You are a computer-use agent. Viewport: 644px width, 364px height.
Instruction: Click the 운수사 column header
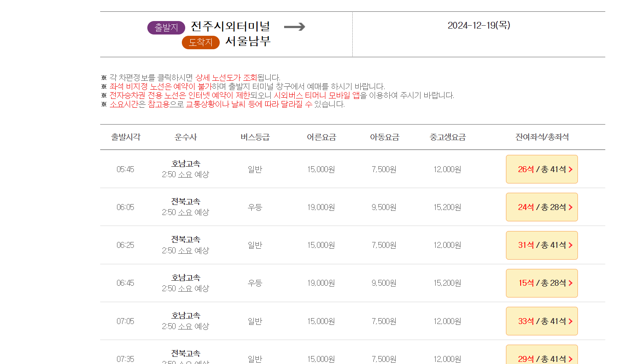[x=186, y=137]
